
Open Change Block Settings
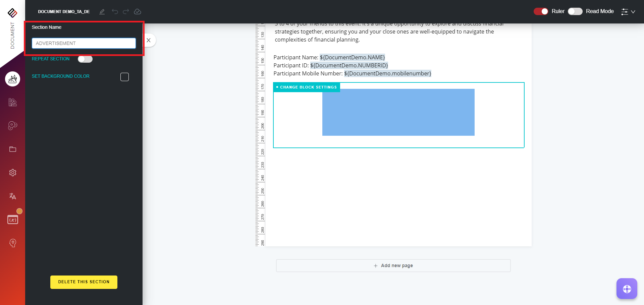point(306,87)
